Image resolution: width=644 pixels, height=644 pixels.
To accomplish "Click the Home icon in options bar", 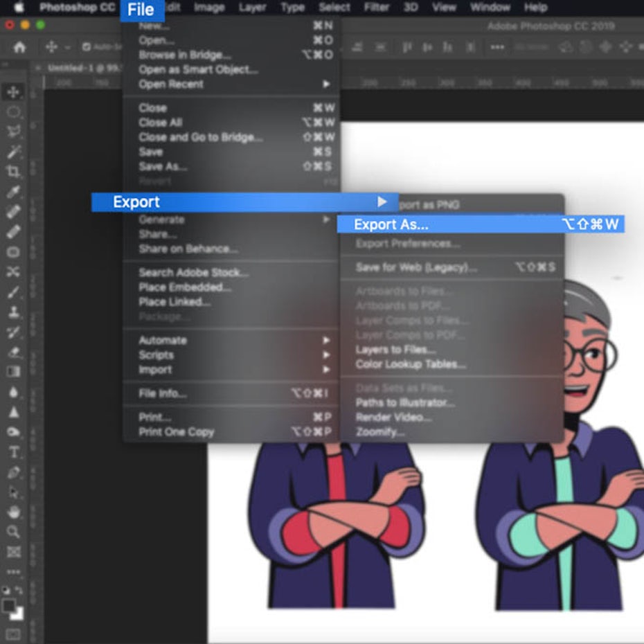I will click(19, 47).
